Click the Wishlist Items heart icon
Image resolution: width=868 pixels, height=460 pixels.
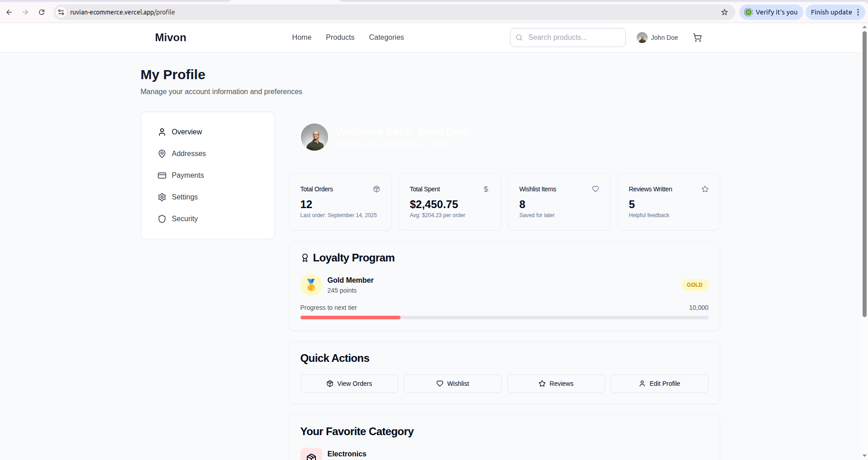pos(596,189)
